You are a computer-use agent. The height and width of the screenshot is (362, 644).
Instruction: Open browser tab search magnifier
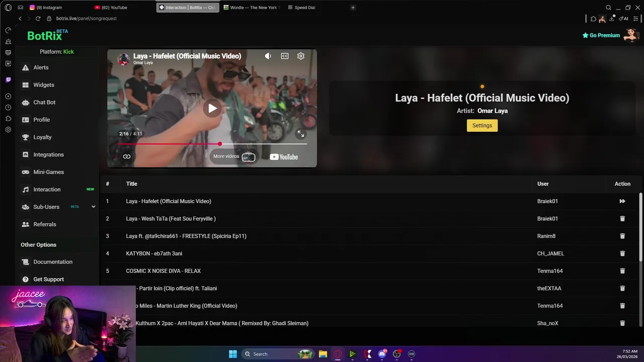(608, 8)
